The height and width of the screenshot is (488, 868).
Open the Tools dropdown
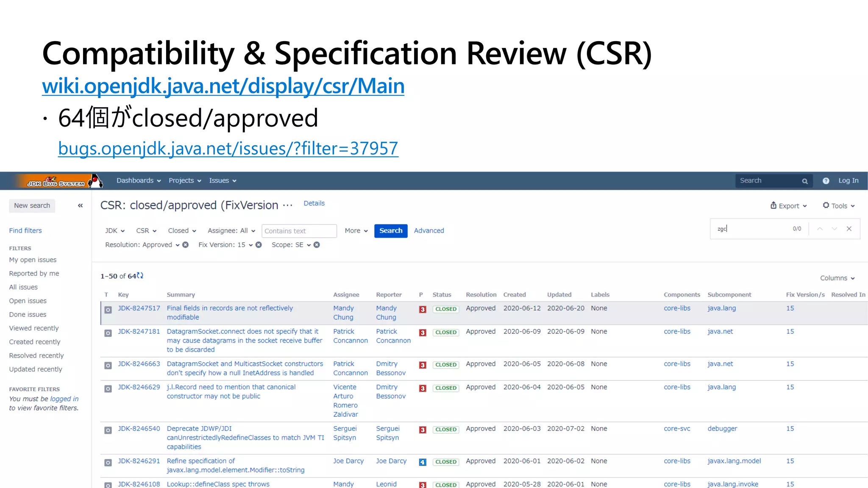(839, 206)
